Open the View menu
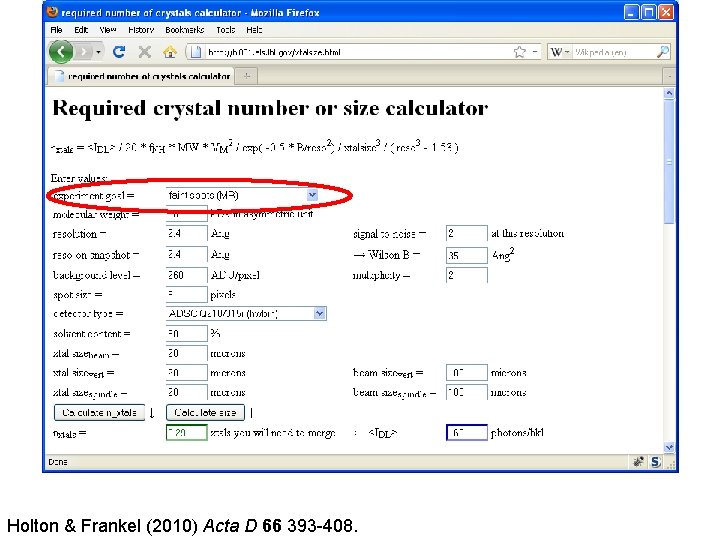Viewport: 720px width, 540px height. [108, 30]
